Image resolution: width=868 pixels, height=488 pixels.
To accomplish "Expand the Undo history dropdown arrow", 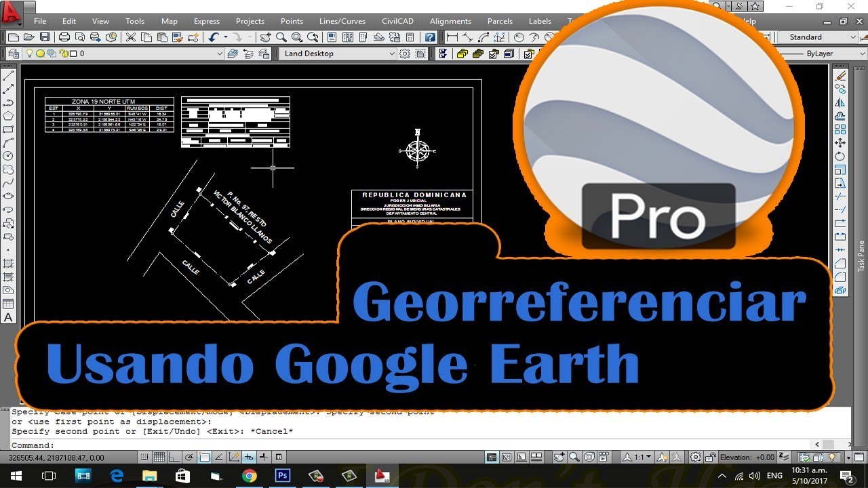I will pyautogui.click(x=224, y=37).
